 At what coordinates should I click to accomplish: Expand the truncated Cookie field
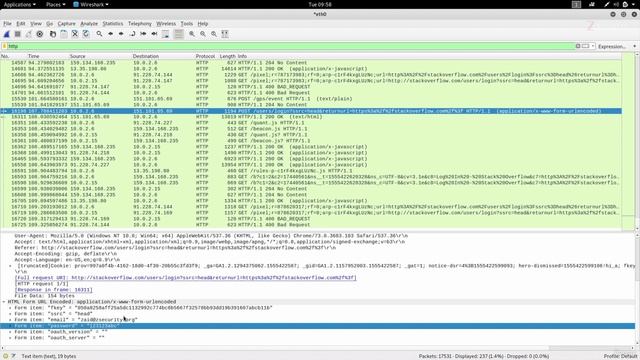click(x=10, y=266)
